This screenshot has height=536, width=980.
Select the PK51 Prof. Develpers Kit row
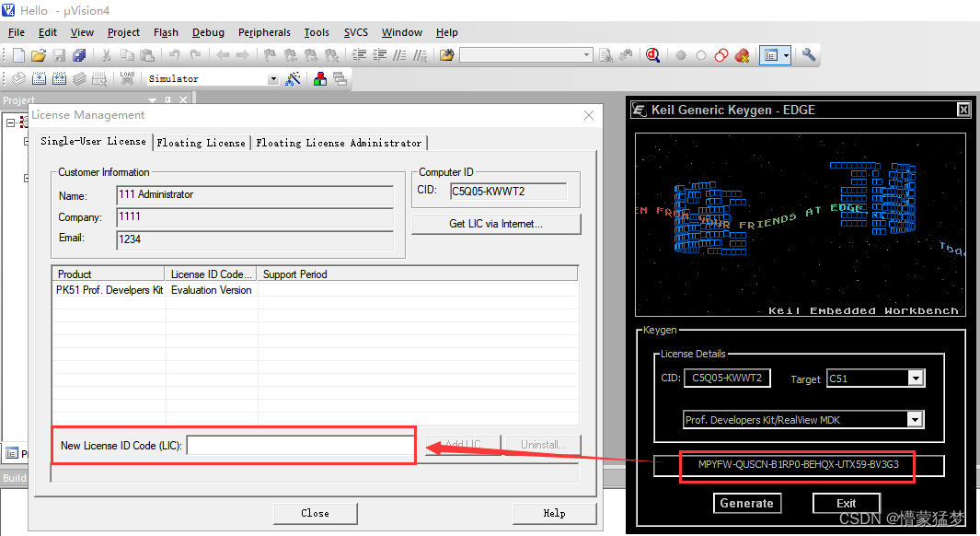pyautogui.click(x=315, y=290)
